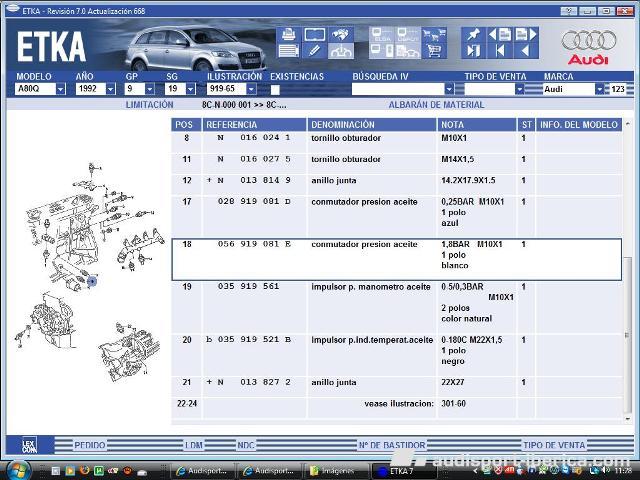The height and width of the screenshot is (480, 640).
Task: Click the pushpin icon
Action: 473,35
